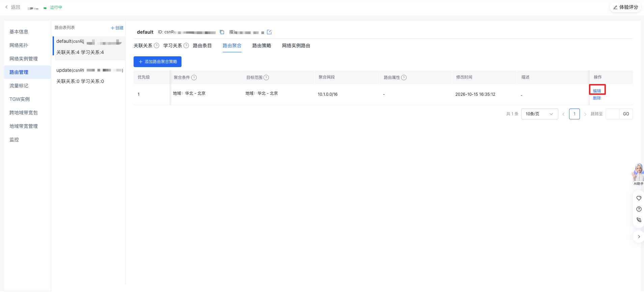644x294 pixels.
Task: Go back with 返回
Action: [x=12, y=7]
